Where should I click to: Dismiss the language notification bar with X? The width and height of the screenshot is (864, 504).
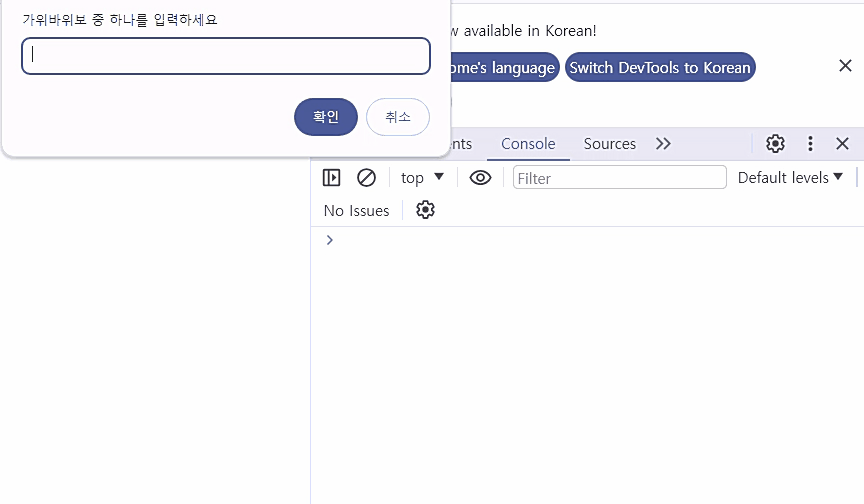click(845, 66)
